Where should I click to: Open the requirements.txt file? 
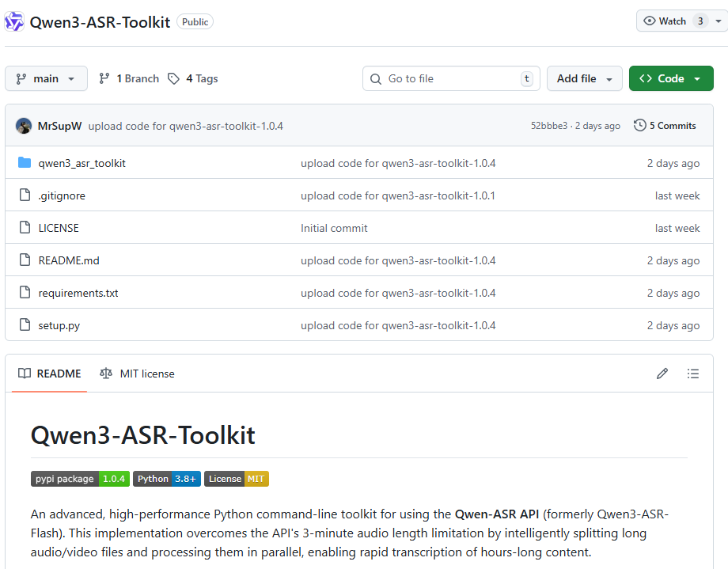[78, 292]
